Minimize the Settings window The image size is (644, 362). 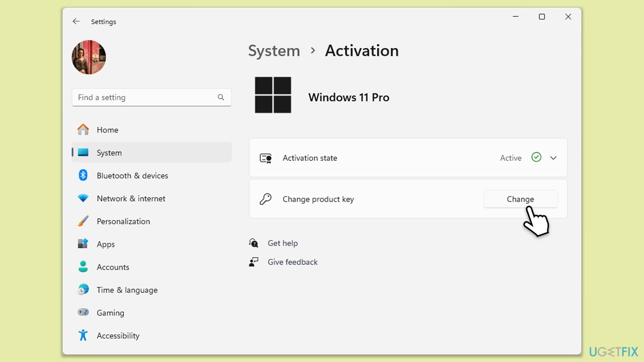click(x=516, y=17)
